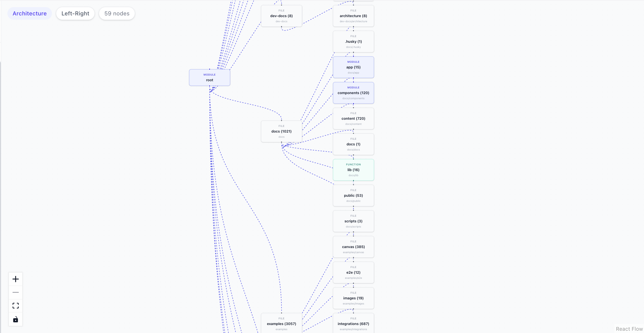Image resolution: width=644 pixels, height=333 pixels.
Task: Click the dev-docs (8) file node
Action: 281,16
